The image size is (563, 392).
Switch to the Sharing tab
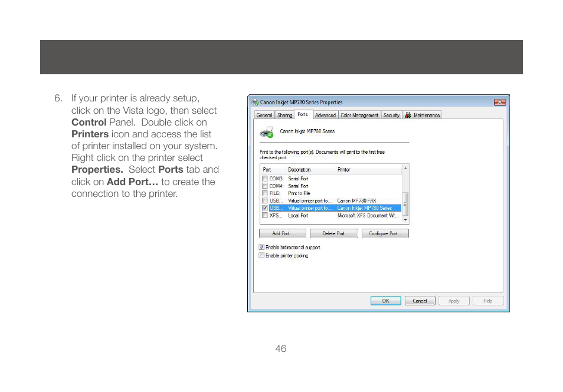click(x=284, y=115)
